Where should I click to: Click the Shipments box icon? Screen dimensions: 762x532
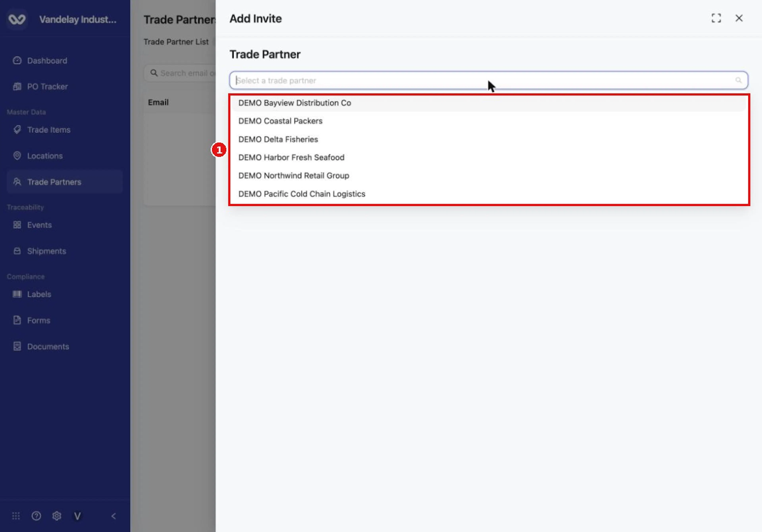tap(17, 251)
